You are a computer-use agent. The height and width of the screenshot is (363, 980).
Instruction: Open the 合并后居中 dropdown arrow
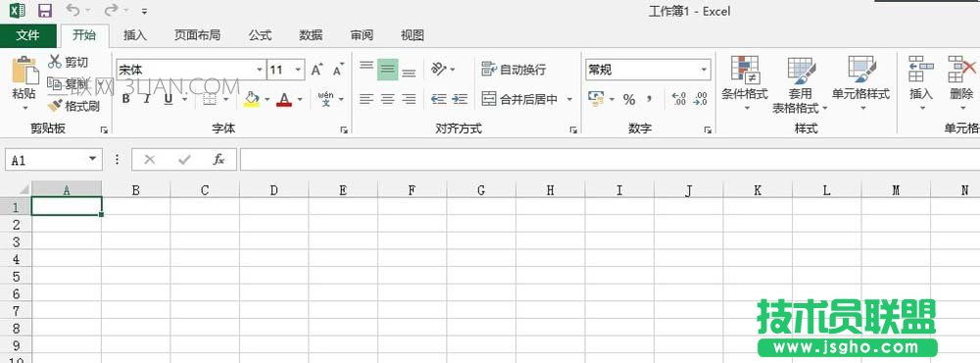click(x=569, y=99)
